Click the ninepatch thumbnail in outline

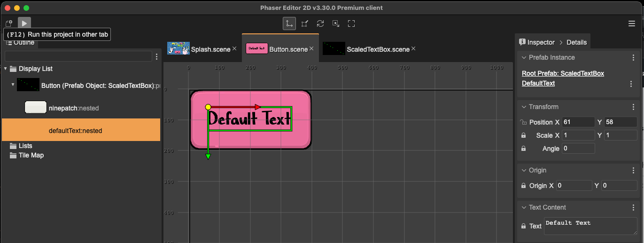[36, 108]
